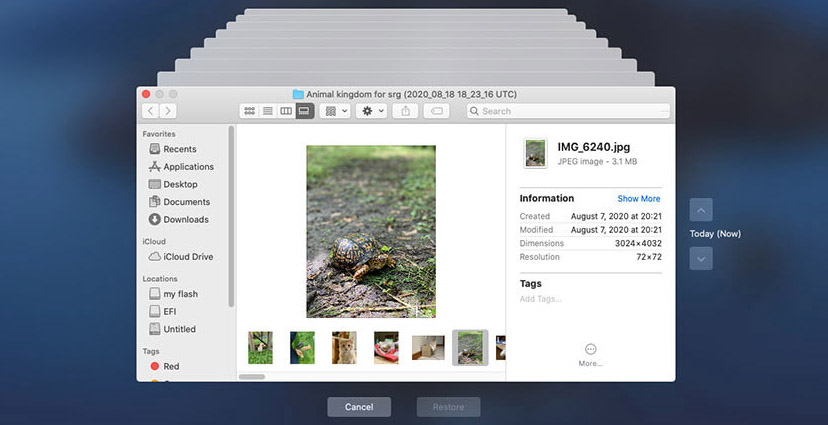Select the red toy cat thumbnail
Image resolution: width=828 pixels, height=425 pixels.
click(386, 347)
